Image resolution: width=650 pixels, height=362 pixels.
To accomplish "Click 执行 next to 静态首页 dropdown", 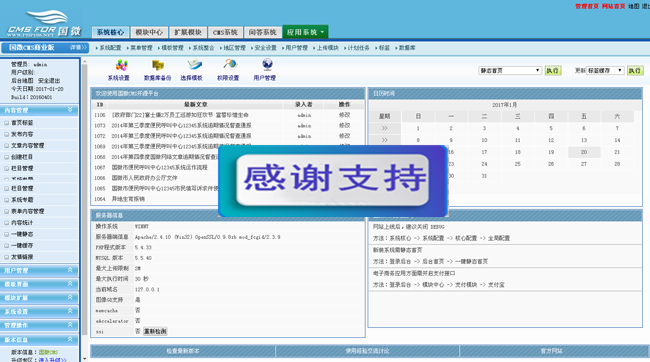I will (x=553, y=70).
